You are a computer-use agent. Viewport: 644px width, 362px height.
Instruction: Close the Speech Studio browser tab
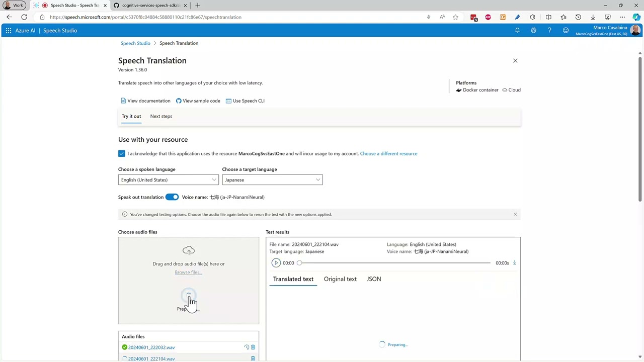105,6
